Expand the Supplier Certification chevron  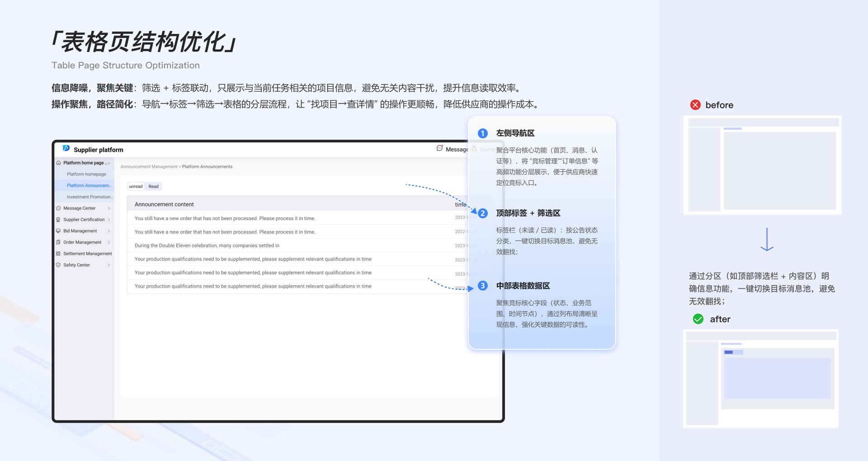(109, 220)
